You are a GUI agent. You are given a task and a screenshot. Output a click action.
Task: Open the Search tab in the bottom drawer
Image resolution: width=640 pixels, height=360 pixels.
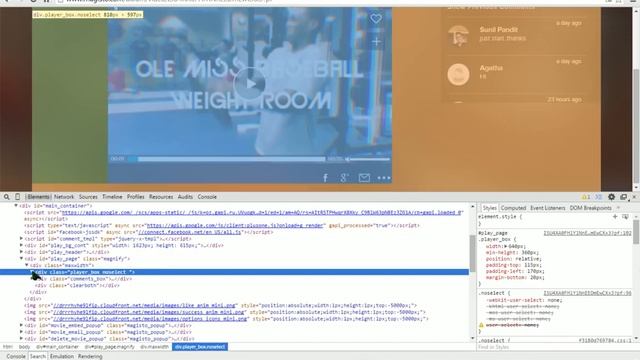38,356
